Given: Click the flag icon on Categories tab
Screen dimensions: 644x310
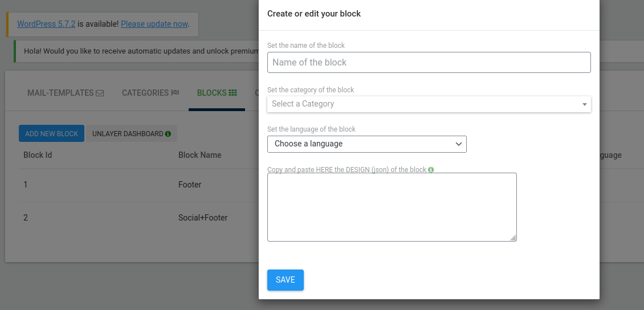Looking at the screenshot, I should (x=176, y=93).
